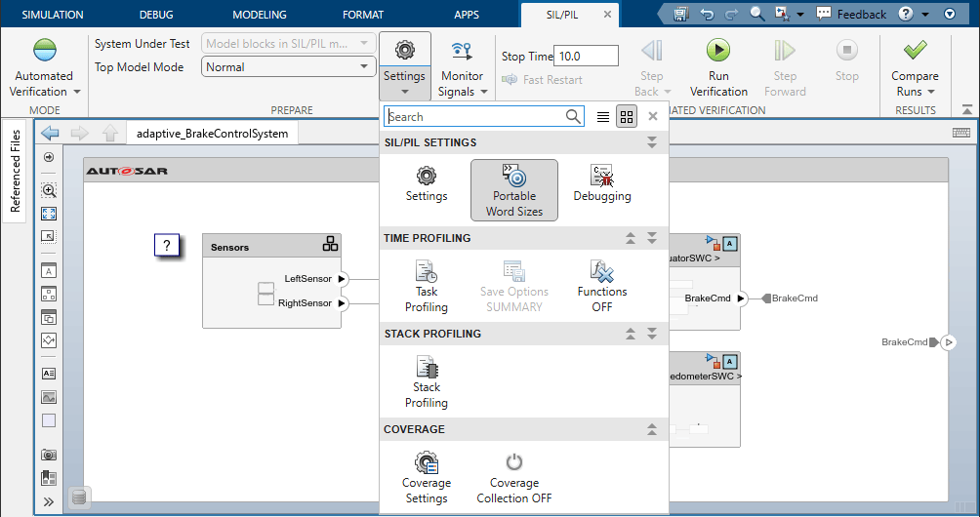Collapse the STACK PROFILING section
The height and width of the screenshot is (517, 980).
click(x=631, y=334)
